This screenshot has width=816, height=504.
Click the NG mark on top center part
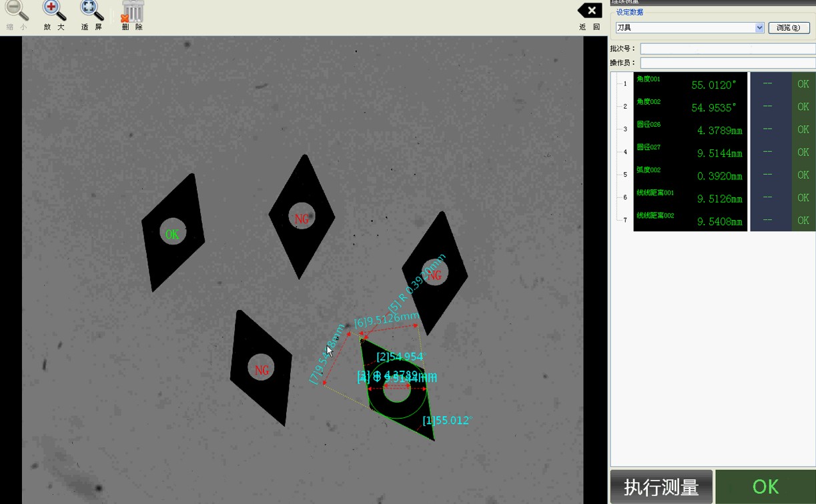click(x=302, y=218)
